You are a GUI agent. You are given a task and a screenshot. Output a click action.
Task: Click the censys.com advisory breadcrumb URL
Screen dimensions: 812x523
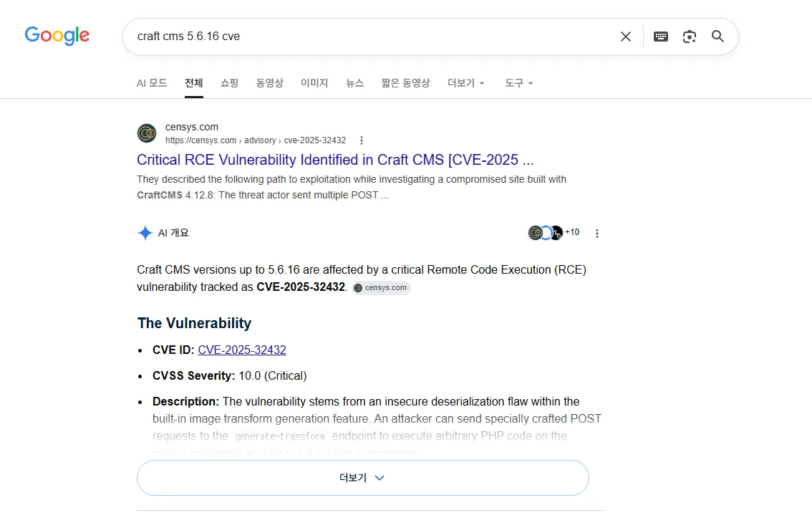point(256,140)
